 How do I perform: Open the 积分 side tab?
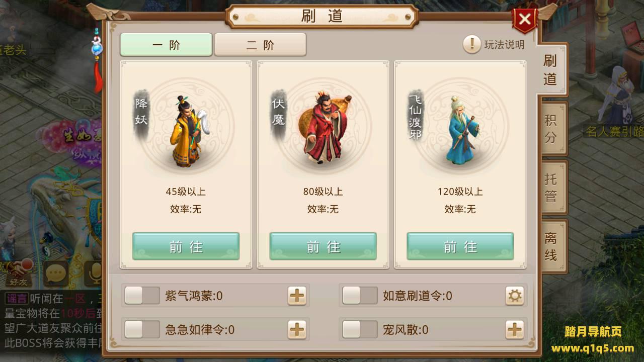click(552, 128)
